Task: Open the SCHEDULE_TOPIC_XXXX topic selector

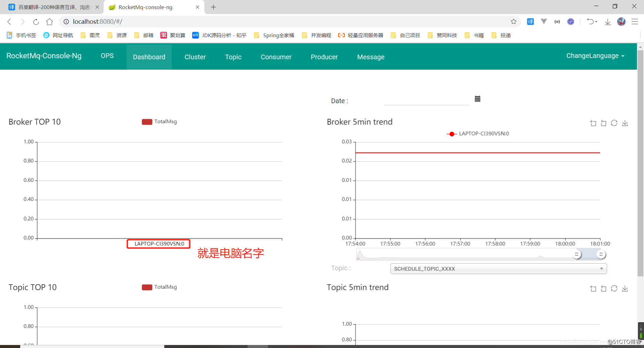Action: pos(498,269)
